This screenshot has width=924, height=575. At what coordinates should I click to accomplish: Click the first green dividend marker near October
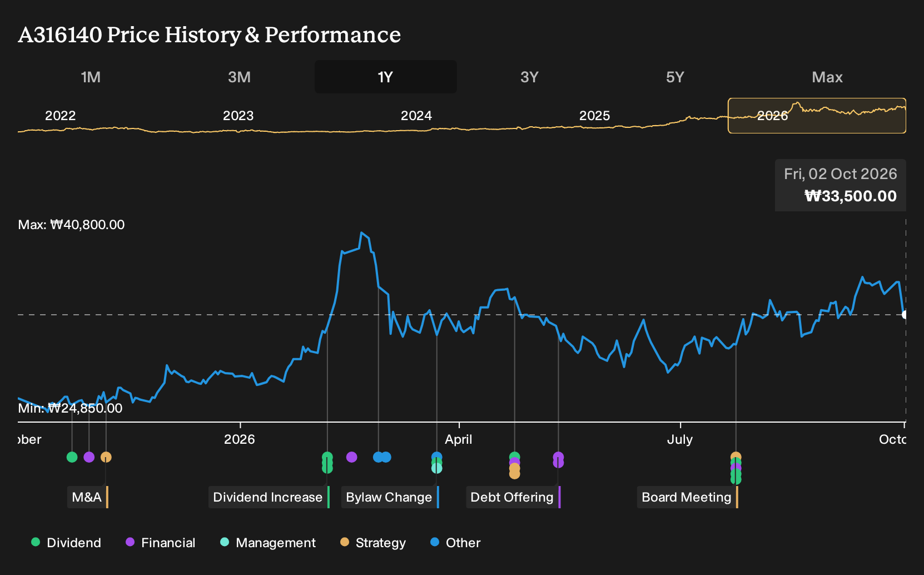click(72, 457)
